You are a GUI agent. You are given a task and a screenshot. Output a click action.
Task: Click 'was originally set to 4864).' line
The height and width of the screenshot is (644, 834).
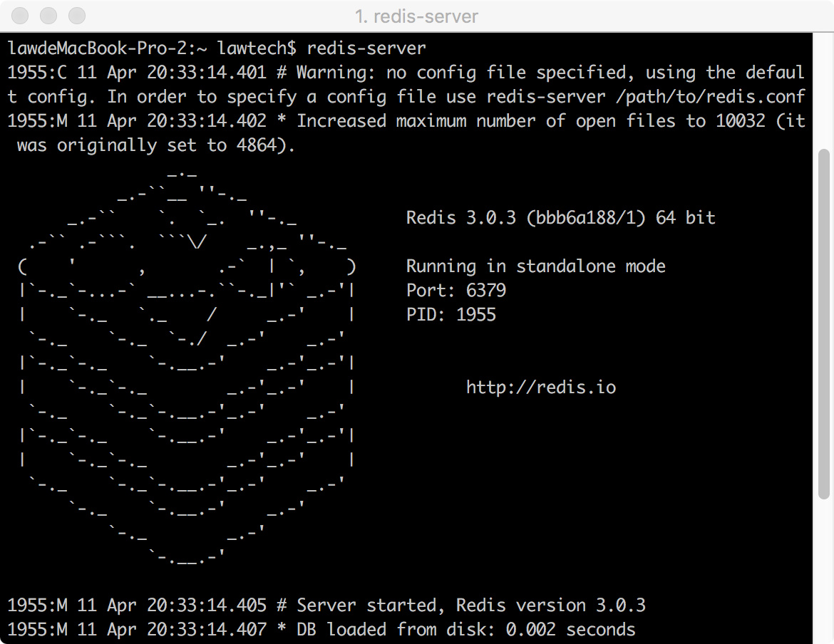pos(156,145)
